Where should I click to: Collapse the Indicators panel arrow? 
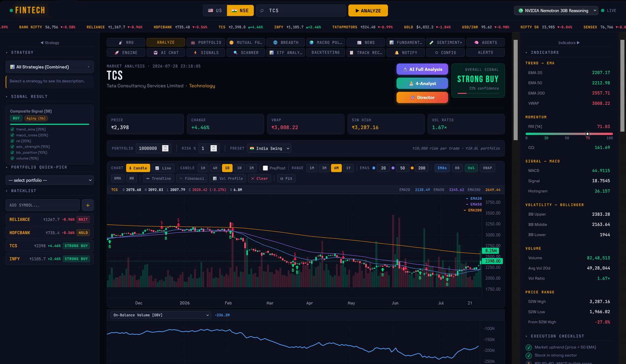click(x=578, y=43)
